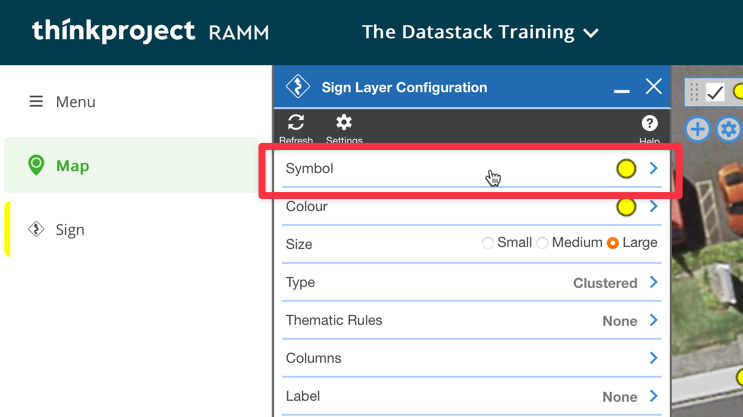Expand the Type row chevron
This screenshot has height=417, width=743.
pos(654,282)
